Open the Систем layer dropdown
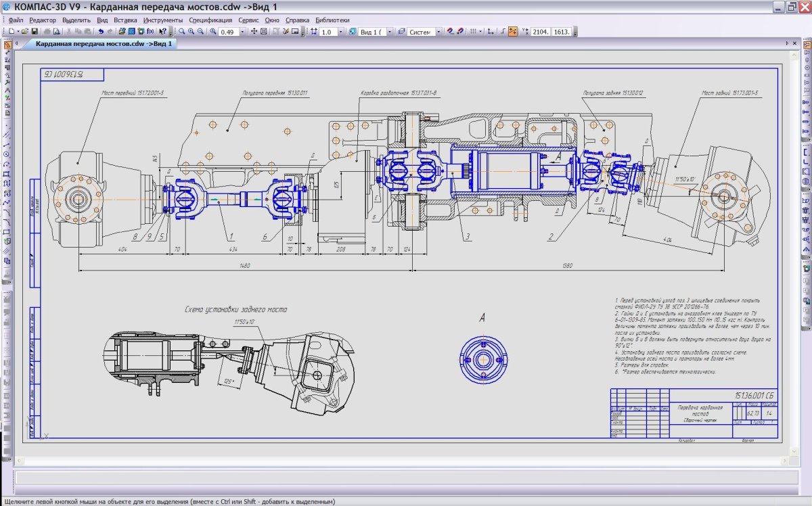Image resolution: width=812 pixels, height=506 pixels. coord(438,32)
